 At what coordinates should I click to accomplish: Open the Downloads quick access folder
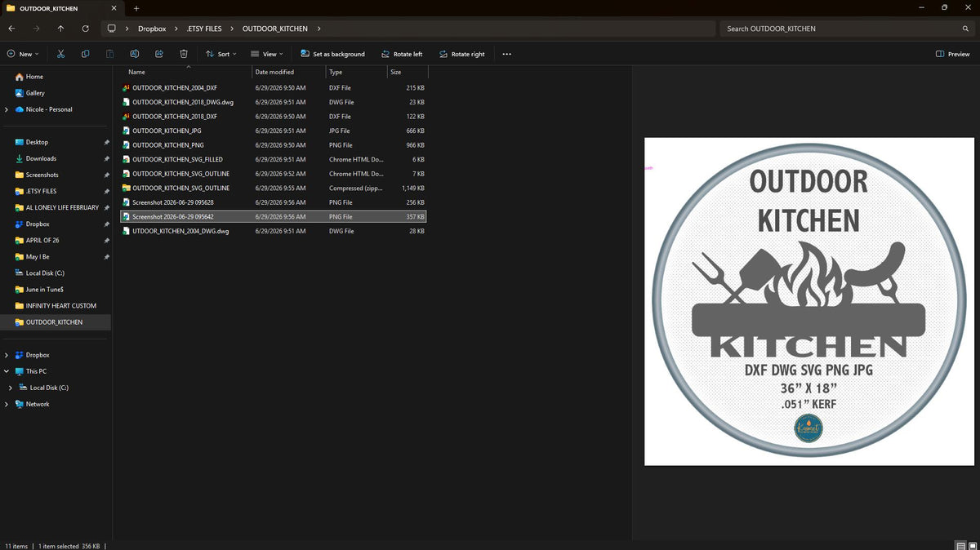click(x=41, y=158)
